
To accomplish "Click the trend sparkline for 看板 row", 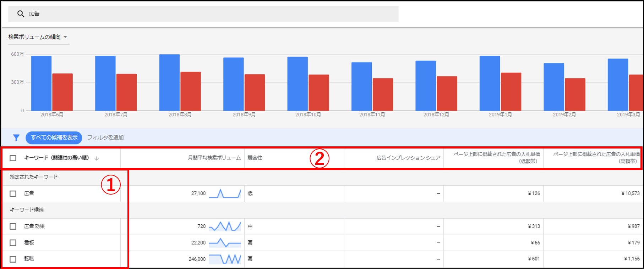I will coord(225,243).
